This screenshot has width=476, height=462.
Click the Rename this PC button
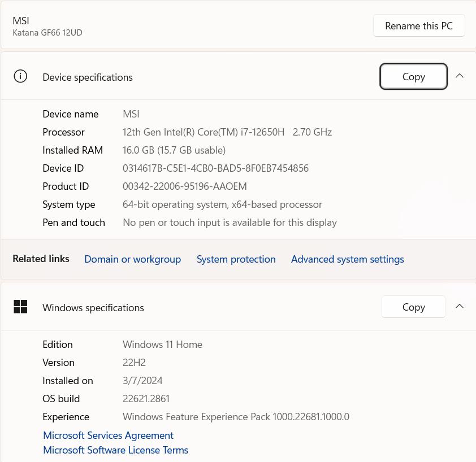pos(419,26)
